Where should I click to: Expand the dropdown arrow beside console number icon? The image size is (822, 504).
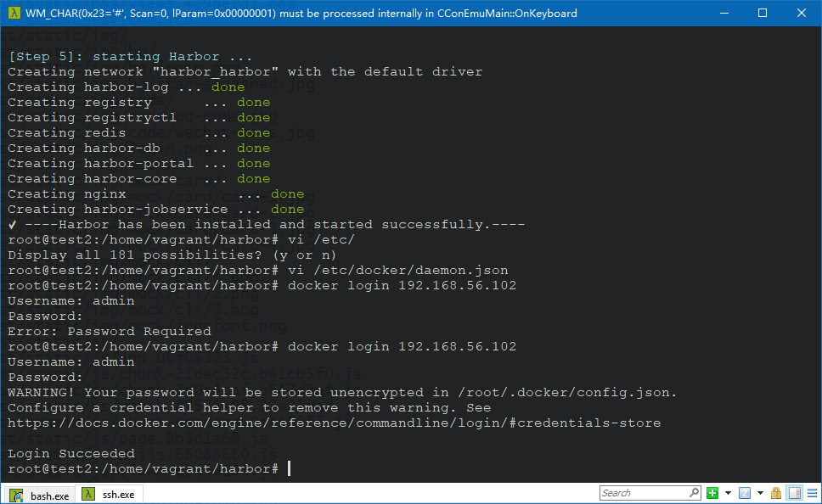[x=760, y=493]
